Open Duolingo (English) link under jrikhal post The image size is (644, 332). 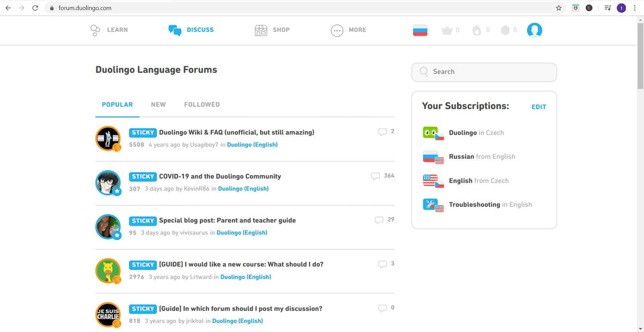[238, 321]
